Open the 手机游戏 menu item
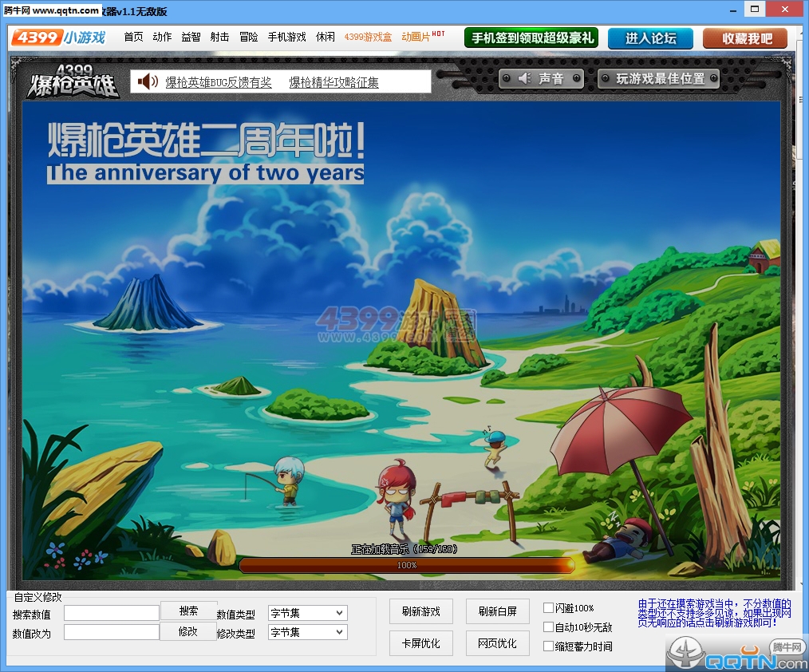 point(287,38)
